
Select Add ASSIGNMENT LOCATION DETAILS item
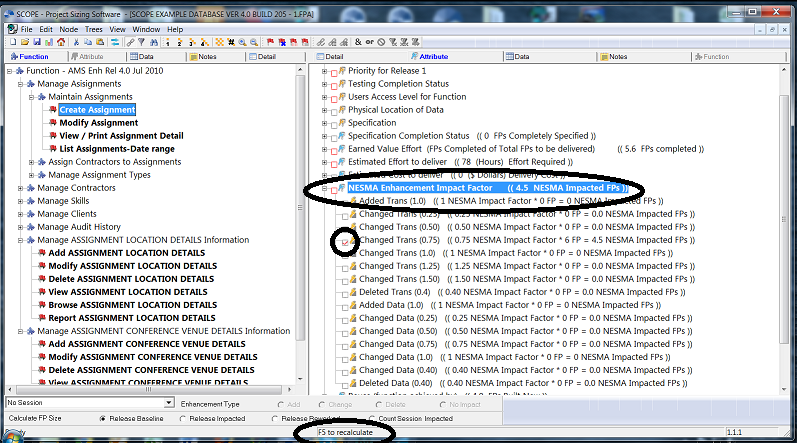click(126, 253)
